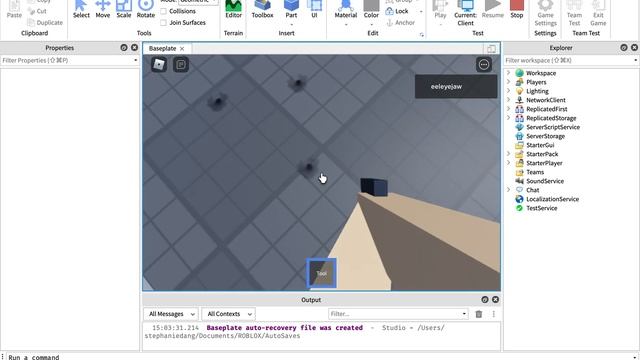Select the Select tool in ribbon
Image resolution: width=640 pixels, height=360 pixels.
(81, 9)
